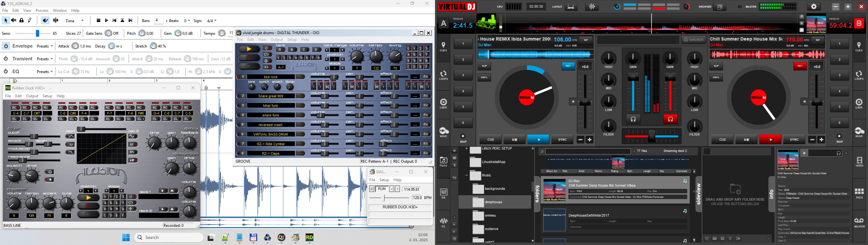
Task: Move the crossfader in VirtualDJ mixer
Action: [652, 136]
